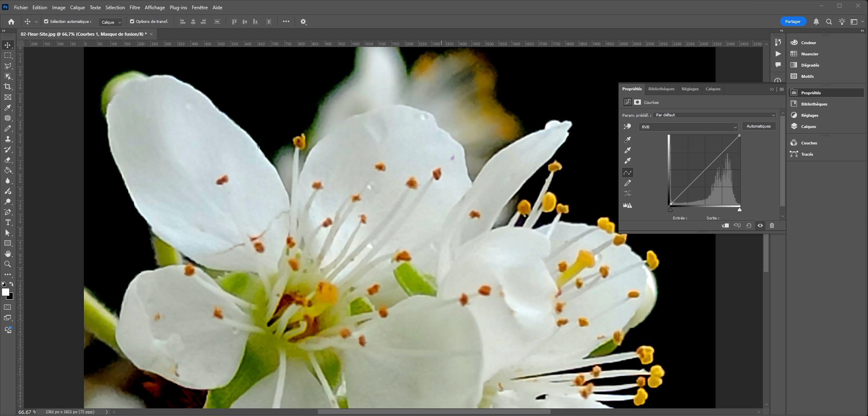Enable the Options de transf. checkbox

(x=132, y=22)
